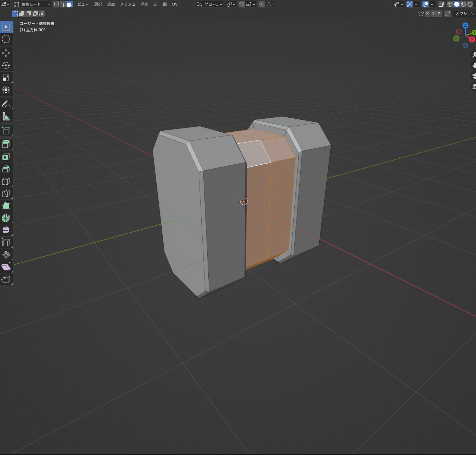Image resolution: width=476 pixels, height=455 pixels.
Task: Open the グローバル transform orientation dropdown
Action: click(x=209, y=4)
